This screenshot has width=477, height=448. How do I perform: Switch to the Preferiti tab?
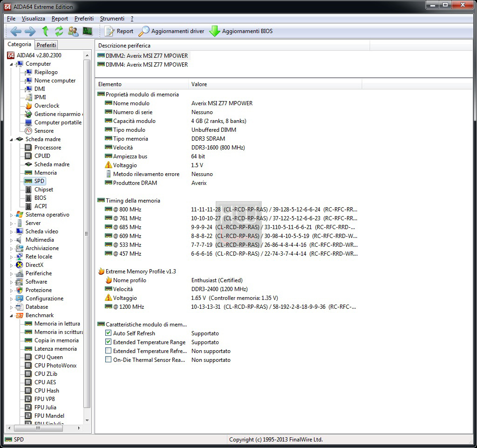pyautogui.click(x=46, y=45)
